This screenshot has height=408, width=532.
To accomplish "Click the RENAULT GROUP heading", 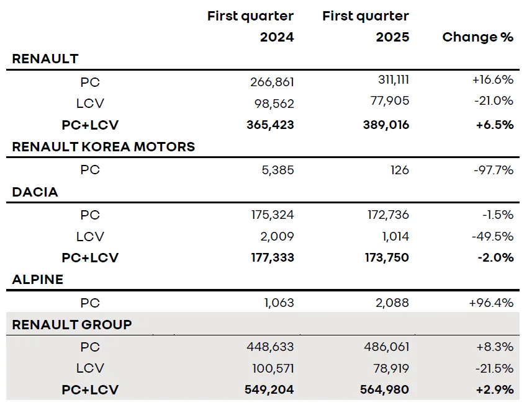I will 72,325.
